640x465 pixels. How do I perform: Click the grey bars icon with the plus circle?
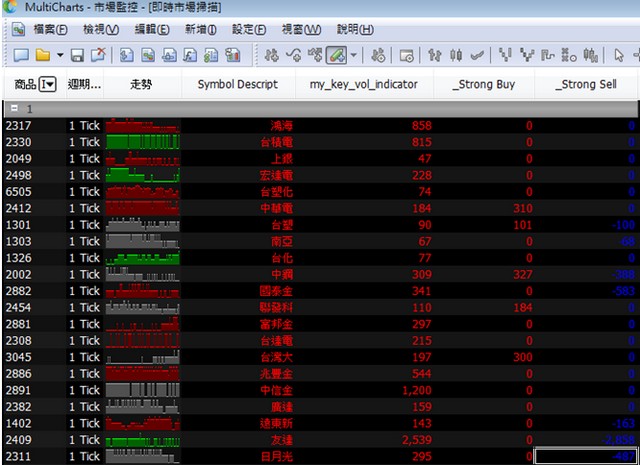pos(378,55)
